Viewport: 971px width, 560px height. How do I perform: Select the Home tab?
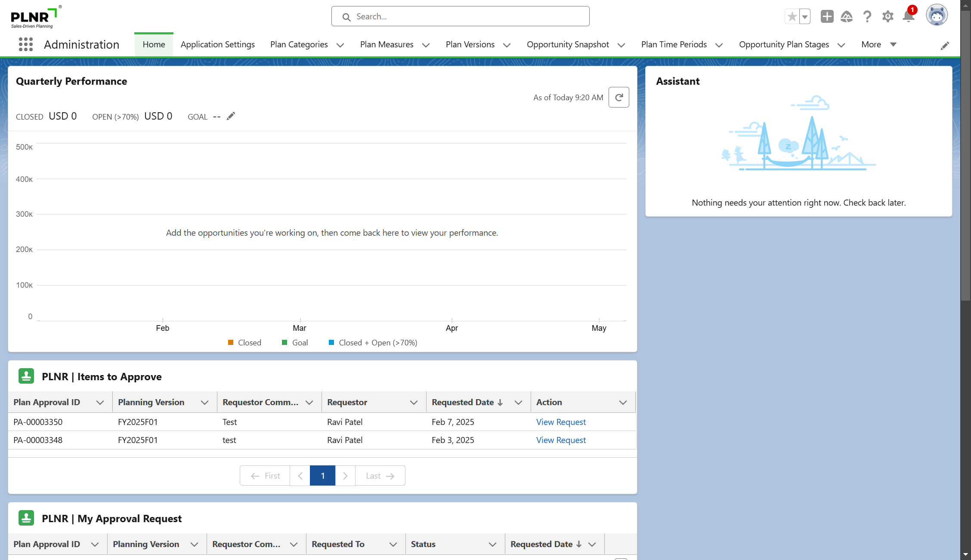(x=154, y=44)
